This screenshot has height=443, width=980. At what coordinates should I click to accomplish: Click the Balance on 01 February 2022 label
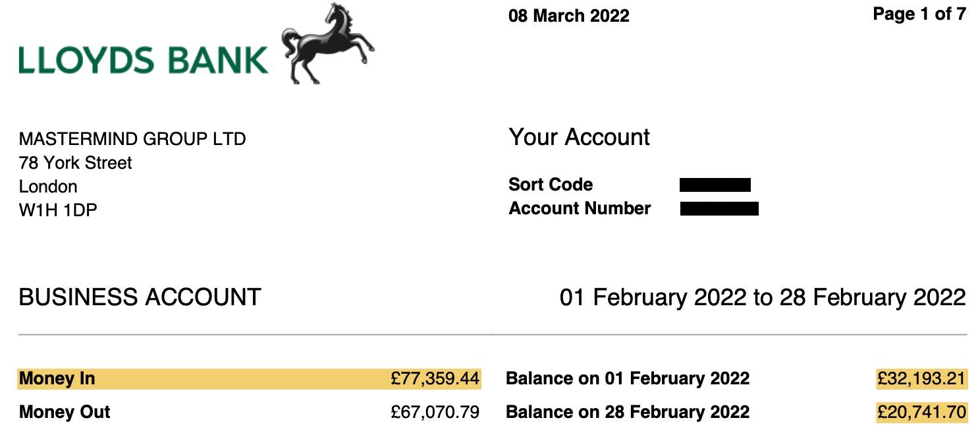coord(627,379)
